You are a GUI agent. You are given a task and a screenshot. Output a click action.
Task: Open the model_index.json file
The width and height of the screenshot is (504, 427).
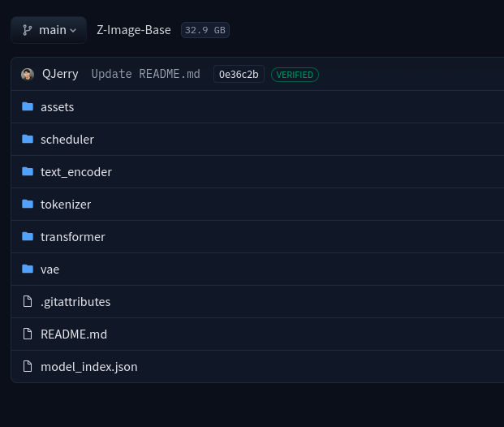[x=89, y=367]
